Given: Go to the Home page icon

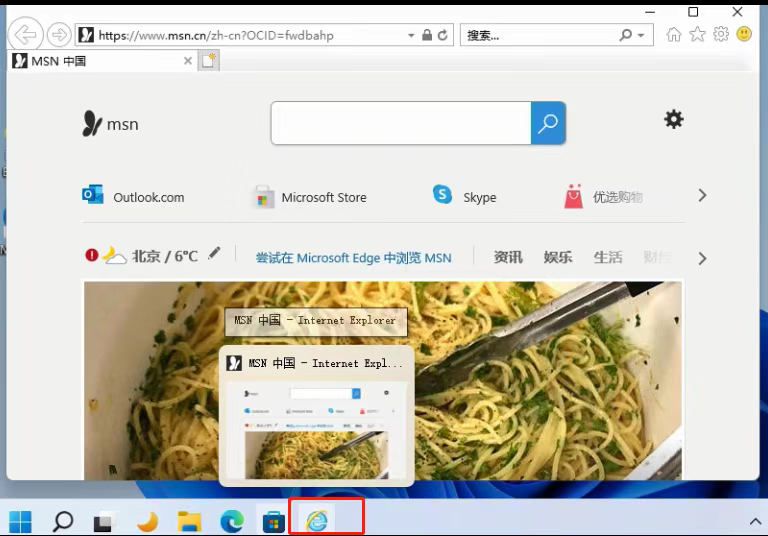Looking at the screenshot, I should point(674,34).
